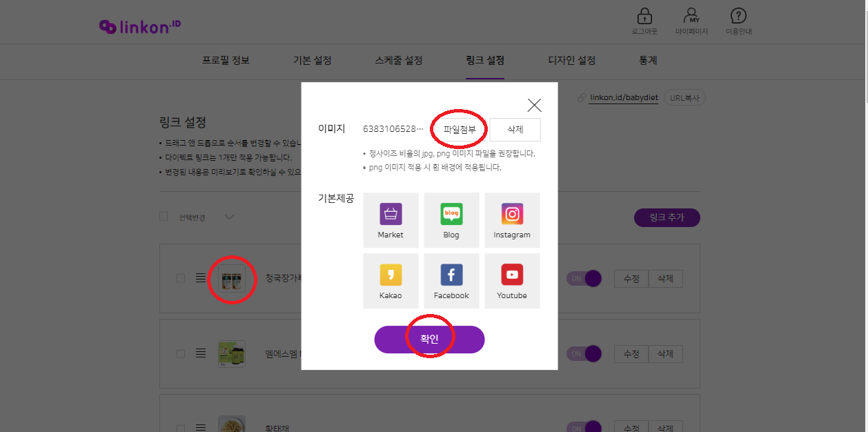This screenshot has width=868, height=432.
Task: Choose the Instagram default icon
Action: click(512, 220)
